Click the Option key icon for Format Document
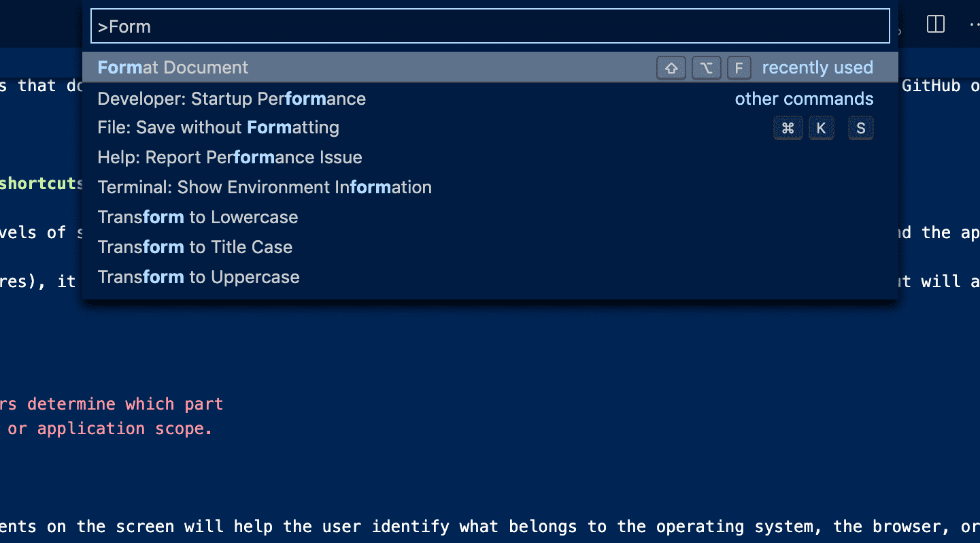 click(x=706, y=68)
